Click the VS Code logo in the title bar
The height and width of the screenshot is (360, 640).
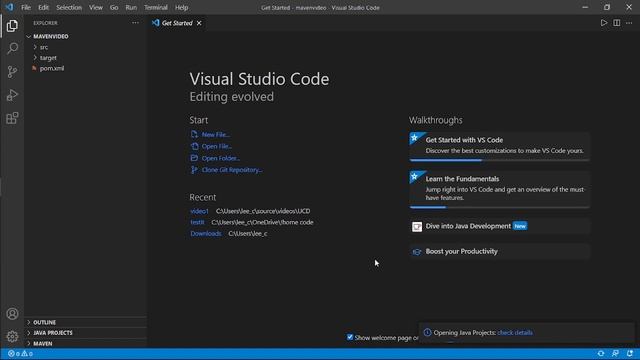coord(9,7)
